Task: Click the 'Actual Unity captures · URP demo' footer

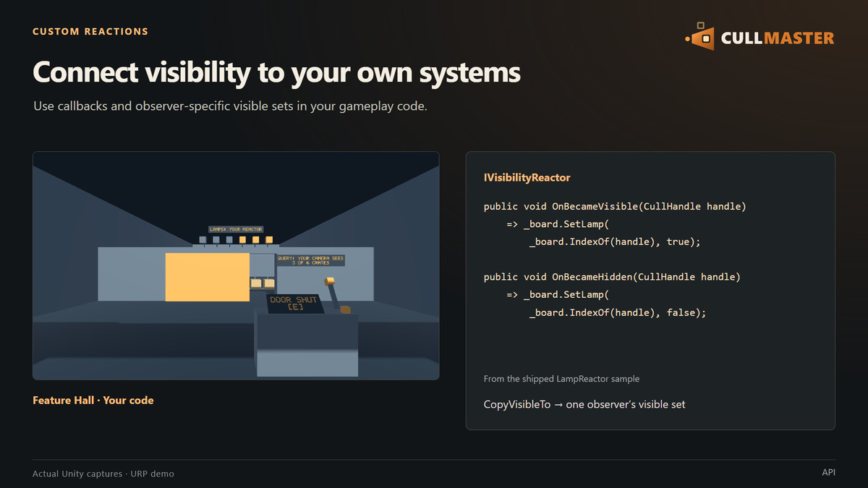Action: pos(103,474)
